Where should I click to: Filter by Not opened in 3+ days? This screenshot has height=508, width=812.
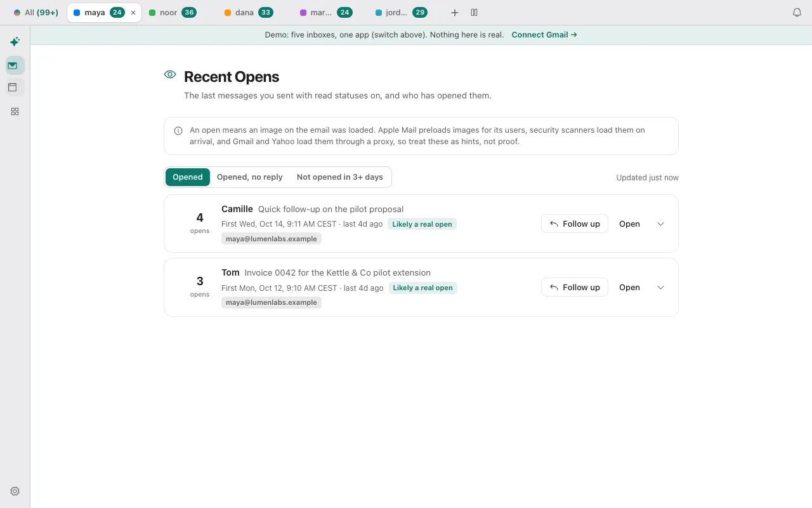[340, 177]
